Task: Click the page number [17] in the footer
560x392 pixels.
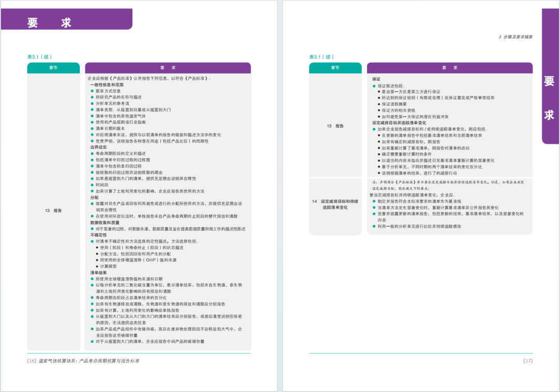Action: [527, 361]
